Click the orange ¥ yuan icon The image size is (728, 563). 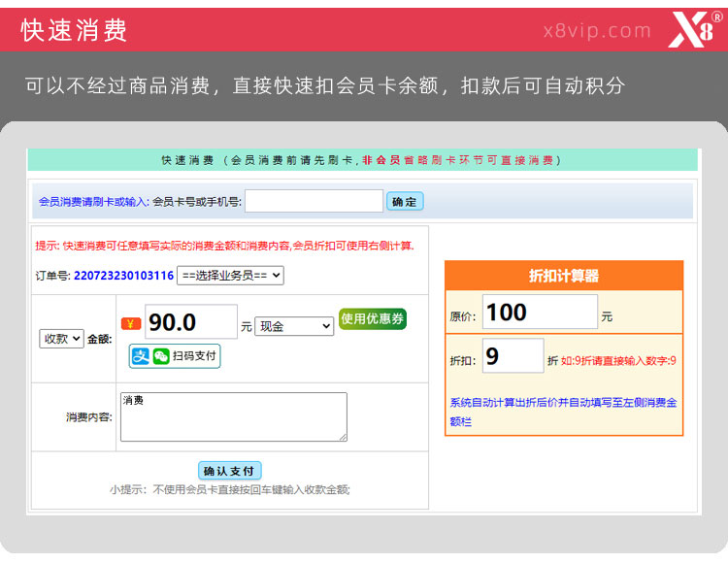click(x=131, y=323)
